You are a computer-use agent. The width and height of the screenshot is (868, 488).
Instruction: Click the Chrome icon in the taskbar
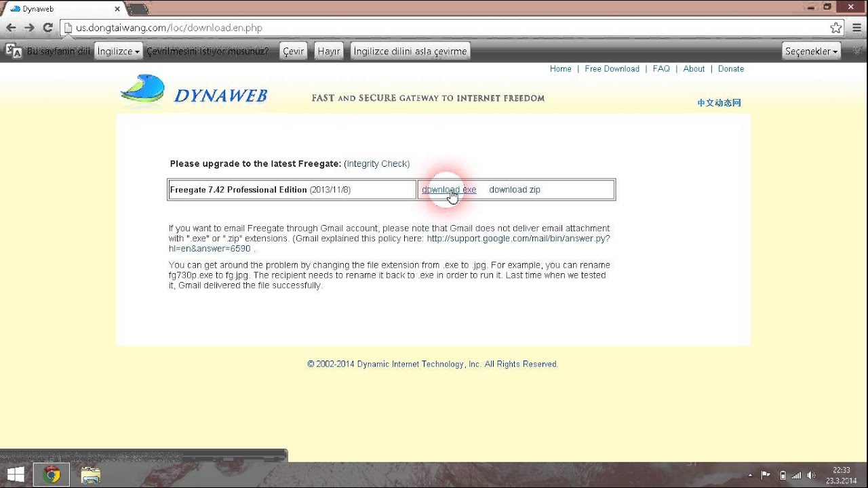(52, 474)
